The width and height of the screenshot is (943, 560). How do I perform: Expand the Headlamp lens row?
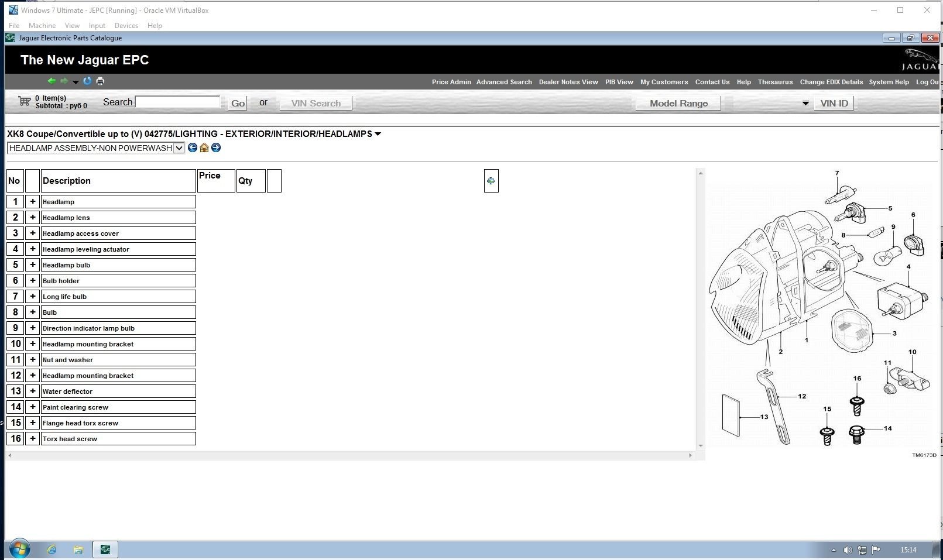[x=33, y=217]
